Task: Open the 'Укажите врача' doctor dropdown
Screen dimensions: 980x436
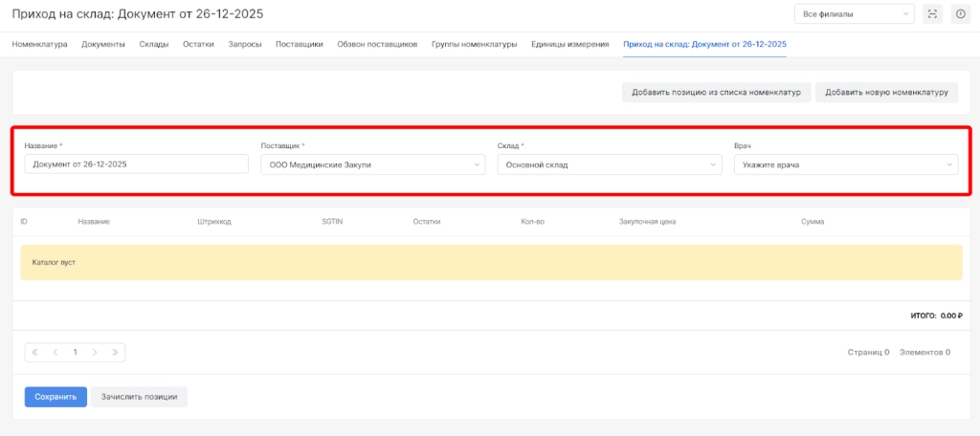Action: click(845, 164)
